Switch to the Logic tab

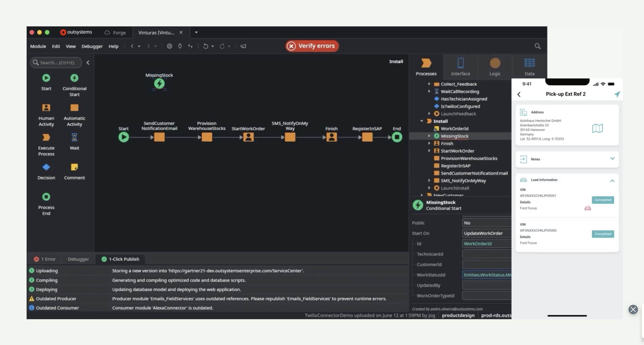[495, 67]
